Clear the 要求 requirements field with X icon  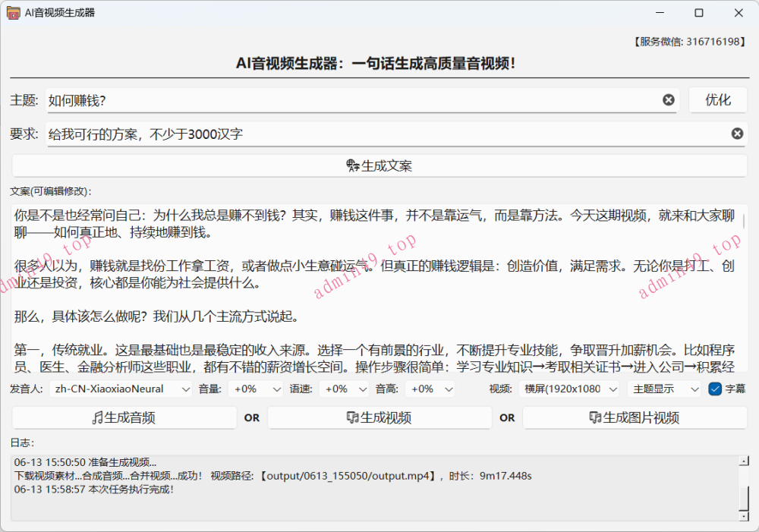tap(737, 134)
